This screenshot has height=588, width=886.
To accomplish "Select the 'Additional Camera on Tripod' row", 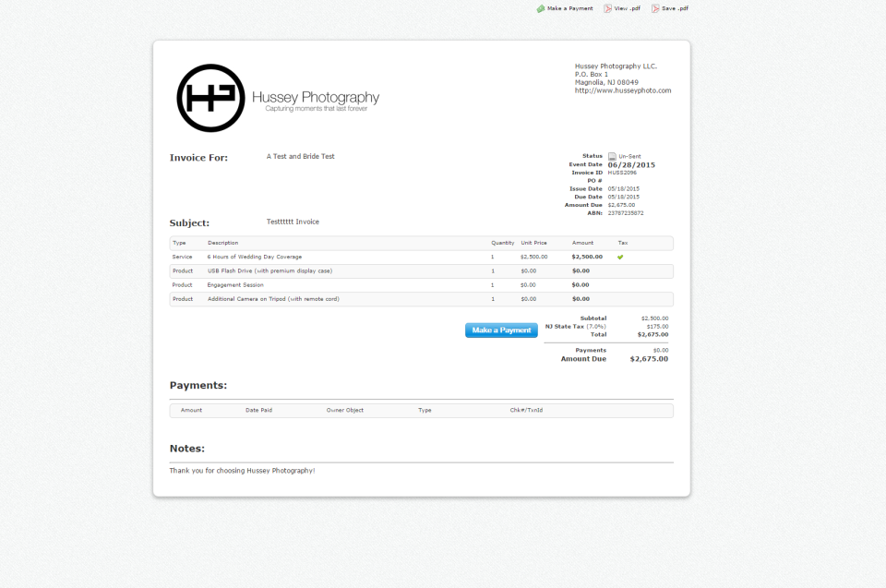I will (x=422, y=299).
